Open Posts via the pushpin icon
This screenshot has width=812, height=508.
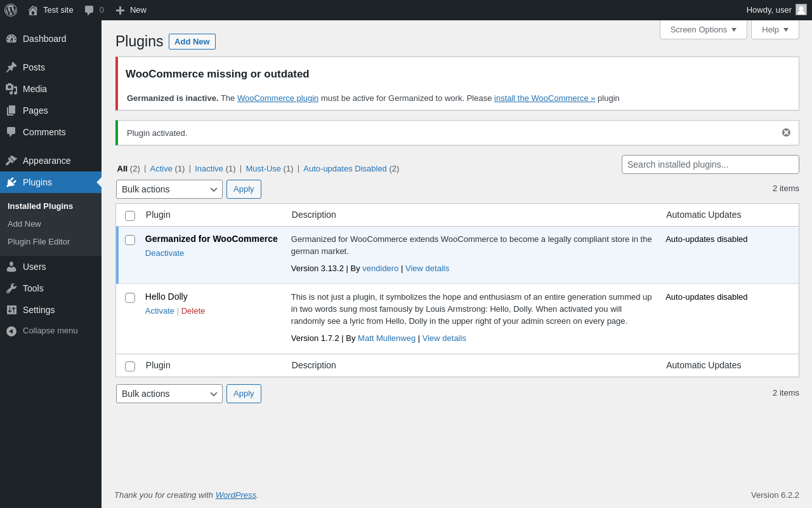tap(11, 67)
